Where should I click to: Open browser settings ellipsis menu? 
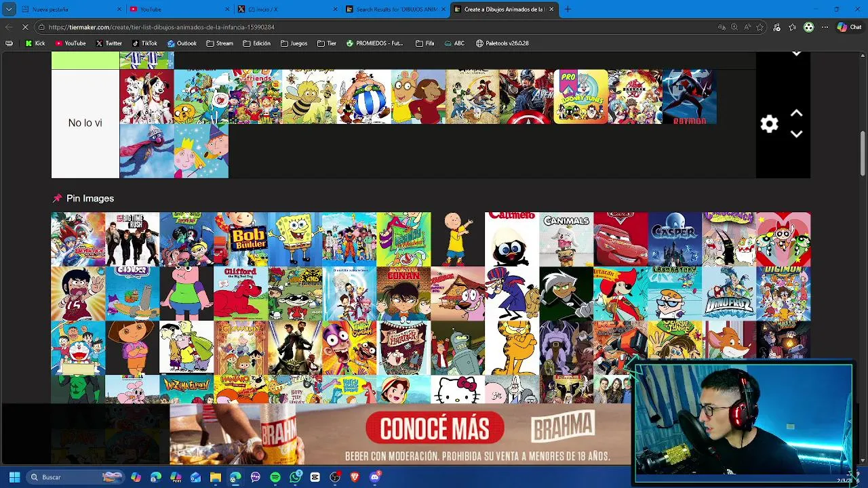click(825, 27)
